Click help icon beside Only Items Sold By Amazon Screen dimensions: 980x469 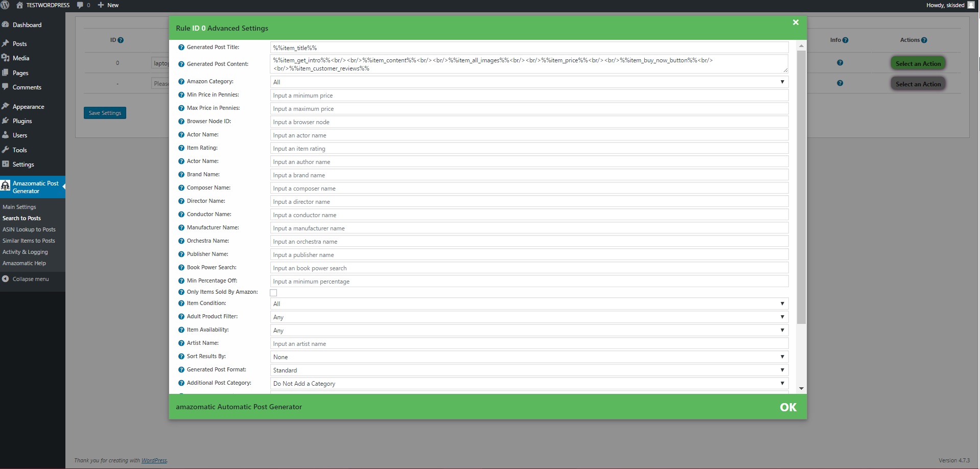[x=181, y=292]
